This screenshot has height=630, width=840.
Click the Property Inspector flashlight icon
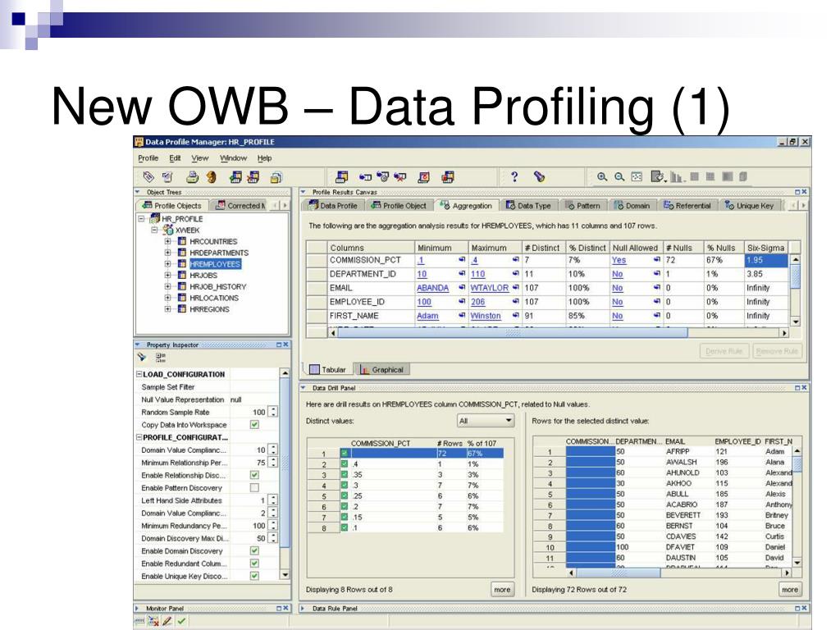click(142, 358)
